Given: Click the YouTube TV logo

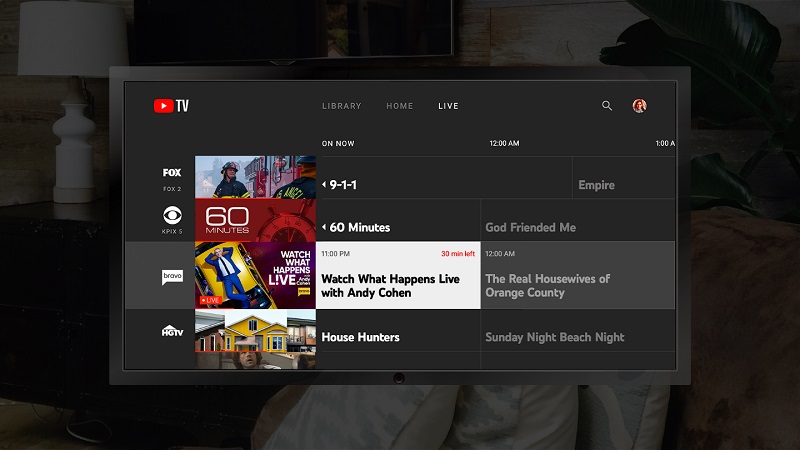Looking at the screenshot, I should [171, 106].
